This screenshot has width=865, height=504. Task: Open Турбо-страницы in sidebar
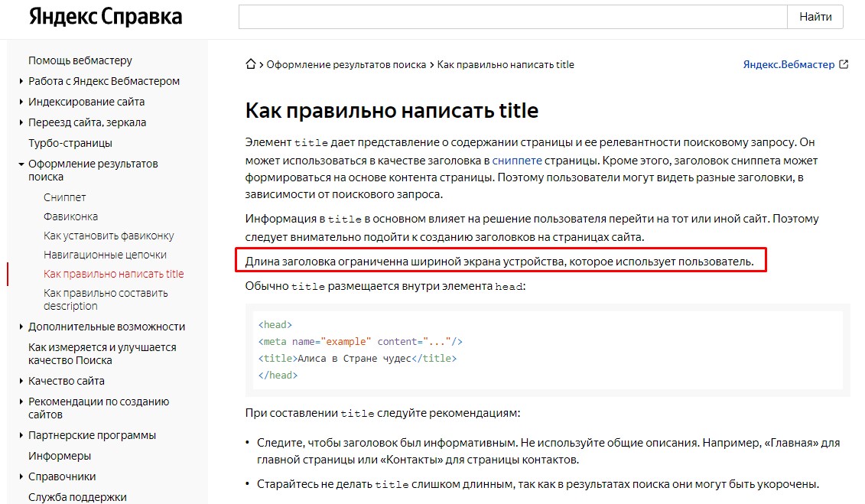[70, 143]
